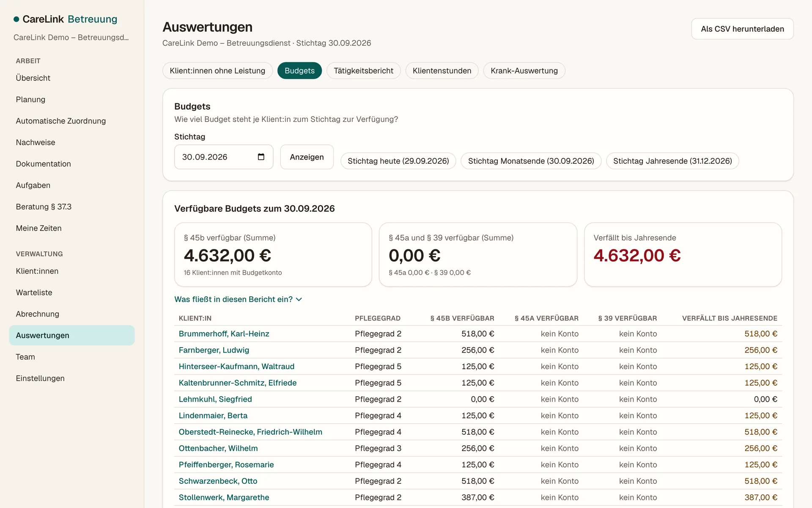Viewport: 812px width, 508px height.
Task: Open Einstellungen
Action: tap(72, 378)
